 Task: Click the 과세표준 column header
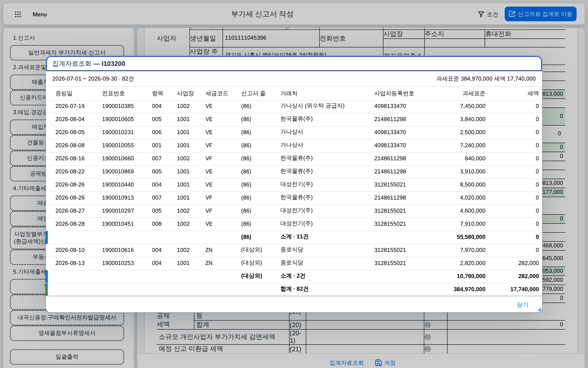tap(474, 93)
